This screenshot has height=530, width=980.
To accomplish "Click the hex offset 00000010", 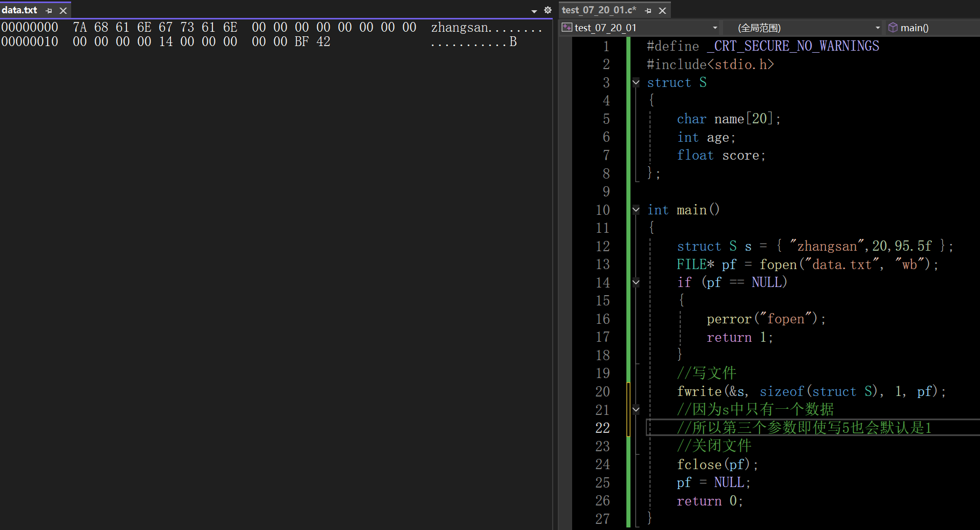I will [x=30, y=42].
